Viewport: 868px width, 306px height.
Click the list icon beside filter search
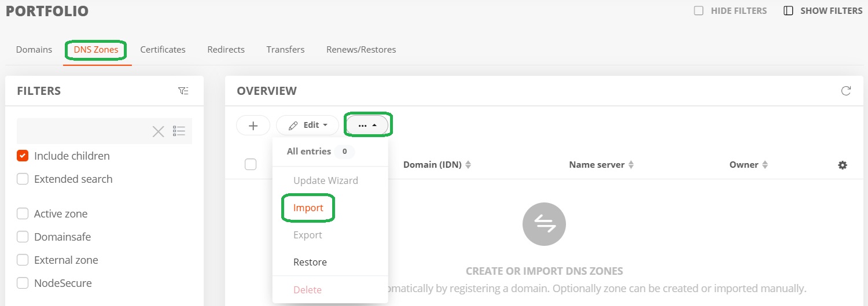tap(179, 131)
